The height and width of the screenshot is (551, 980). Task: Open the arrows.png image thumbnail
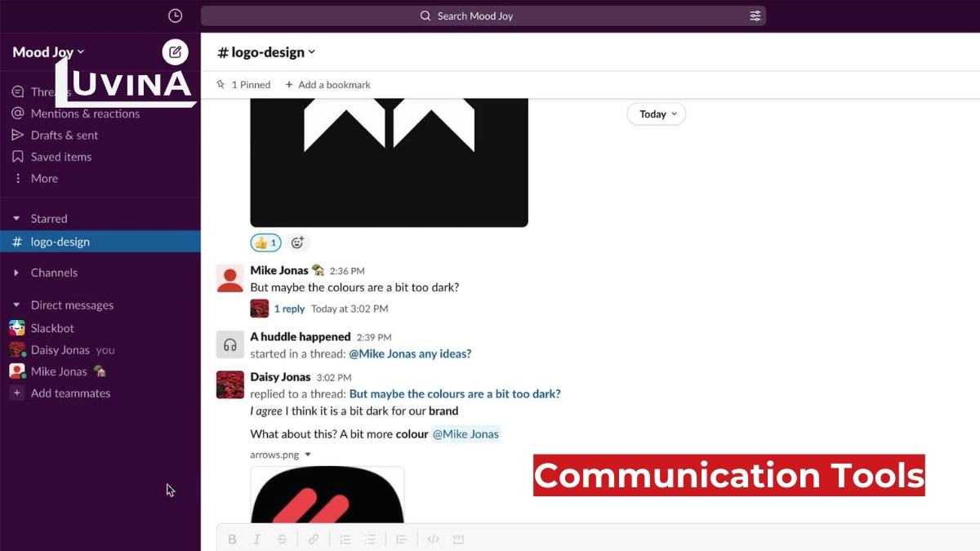[x=327, y=495]
